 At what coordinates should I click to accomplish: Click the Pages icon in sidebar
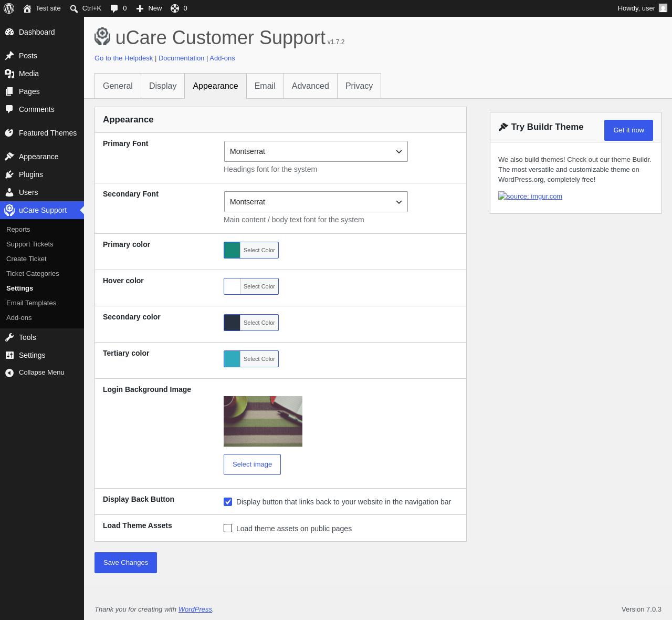(9, 91)
